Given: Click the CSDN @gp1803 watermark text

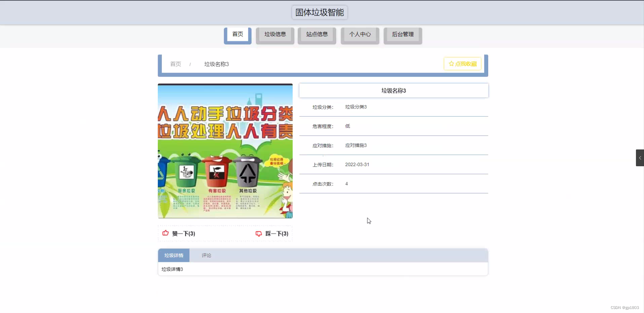Looking at the screenshot, I should pos(625,307).
